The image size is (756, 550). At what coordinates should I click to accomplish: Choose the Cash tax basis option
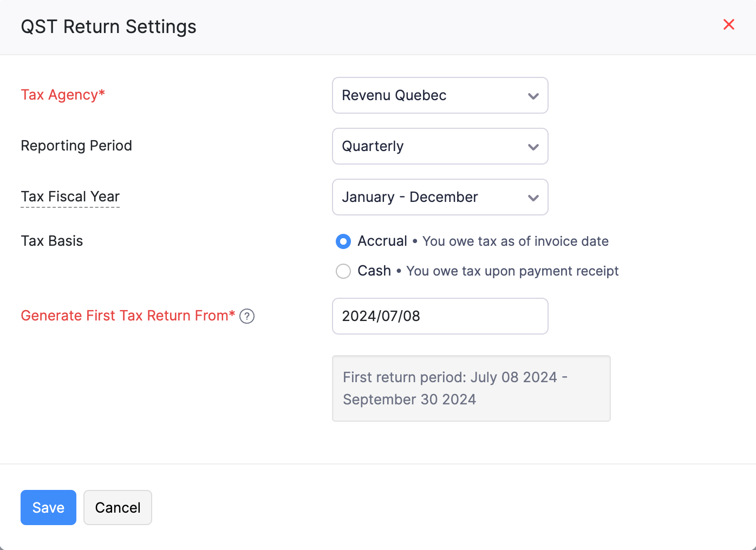tap(343, 271)
